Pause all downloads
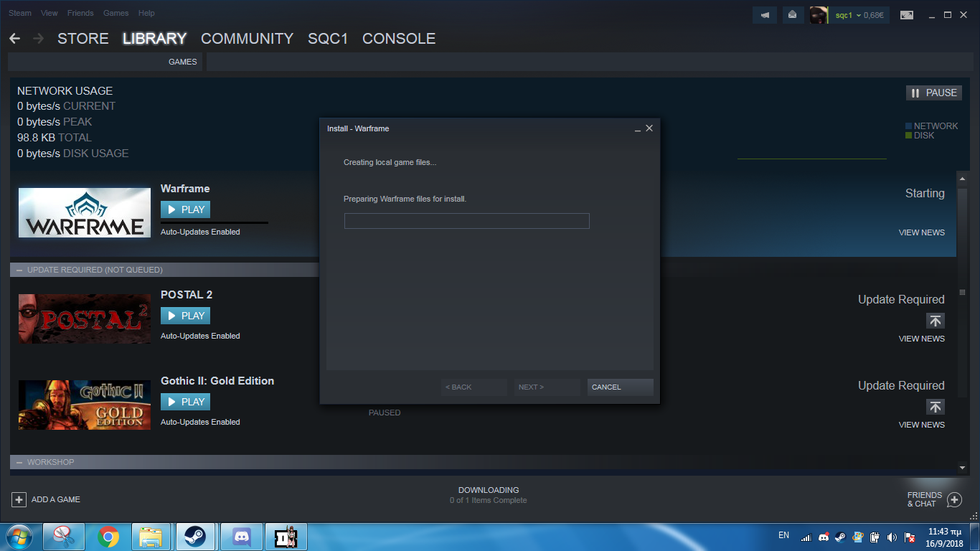The width and height of the screenshot is (980, 551). [x=933, y=93]
